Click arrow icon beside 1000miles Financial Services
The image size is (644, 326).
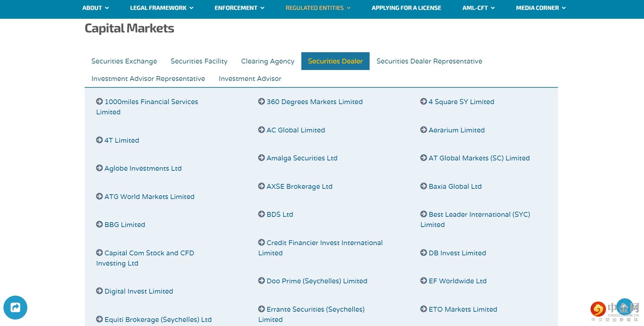pyautogui.click(x=99, y=101)
